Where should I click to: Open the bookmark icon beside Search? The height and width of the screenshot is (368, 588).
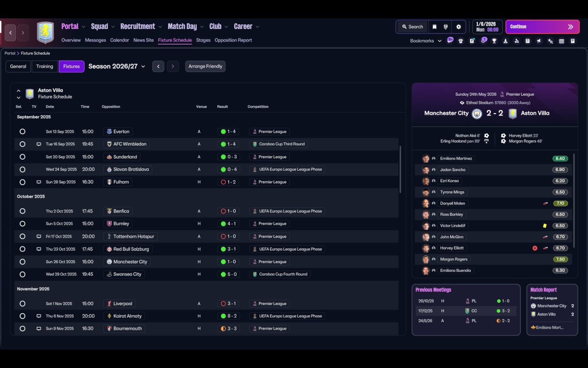tap(434, 27)
